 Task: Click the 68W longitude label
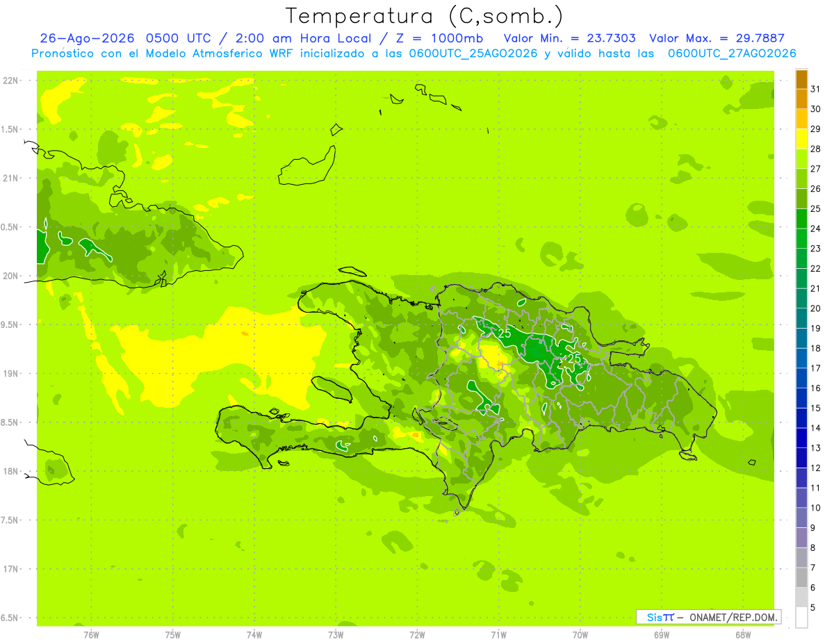pyautogui.click(x=743, y=634)
